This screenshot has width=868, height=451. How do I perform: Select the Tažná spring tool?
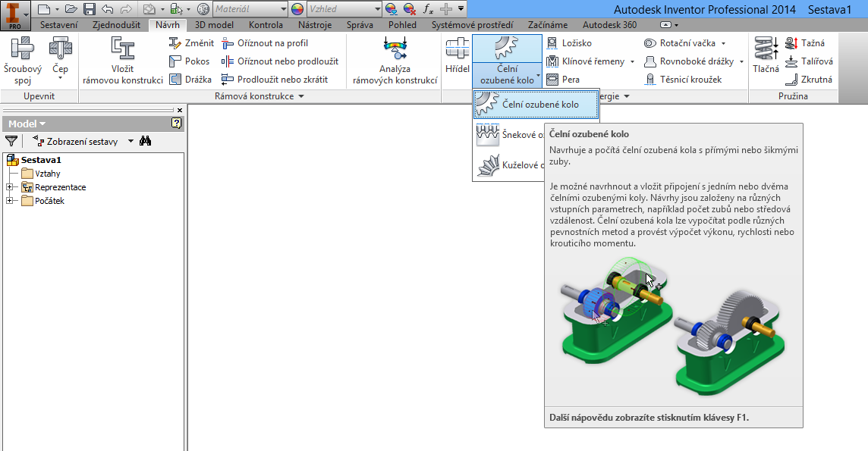click(x=806, y=43)
